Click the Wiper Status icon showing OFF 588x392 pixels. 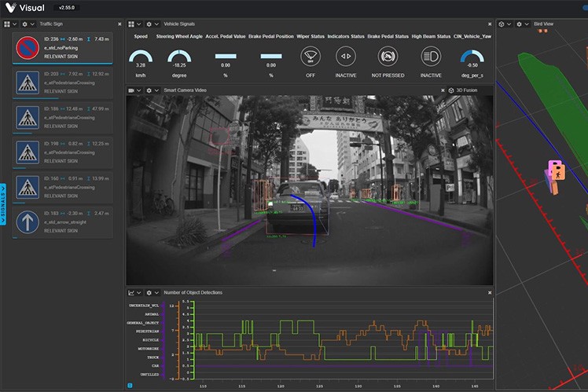311,57
